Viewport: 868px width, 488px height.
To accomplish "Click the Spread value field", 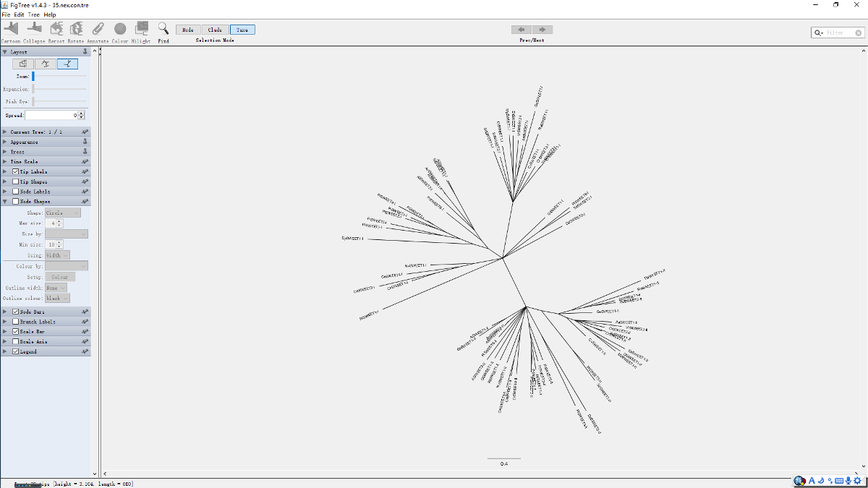I will pyautogui.click(x=51, y=115).
